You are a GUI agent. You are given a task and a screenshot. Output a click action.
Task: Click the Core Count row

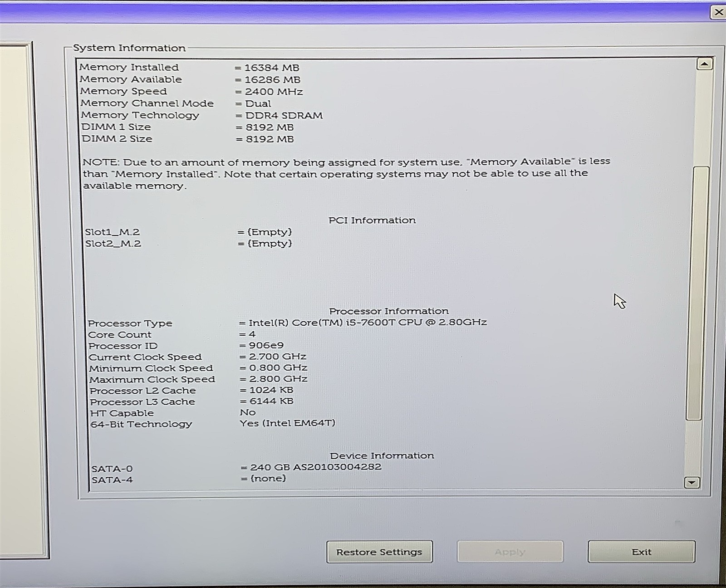pyautogui.click(x=120, y=335)
